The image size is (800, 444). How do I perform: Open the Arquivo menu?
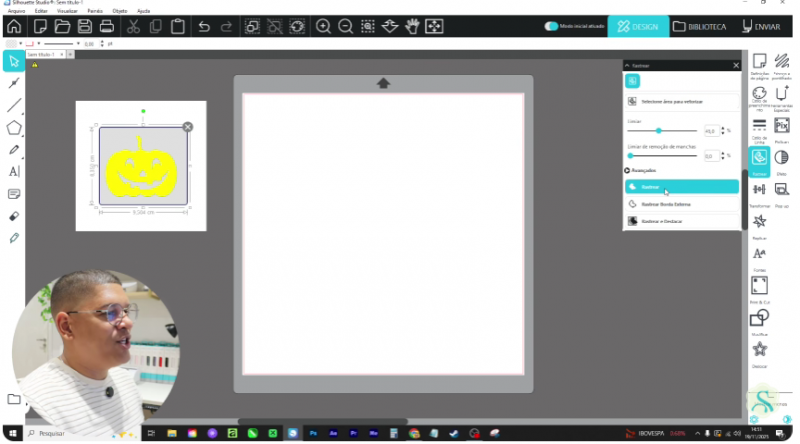click(x=14, y=10)
